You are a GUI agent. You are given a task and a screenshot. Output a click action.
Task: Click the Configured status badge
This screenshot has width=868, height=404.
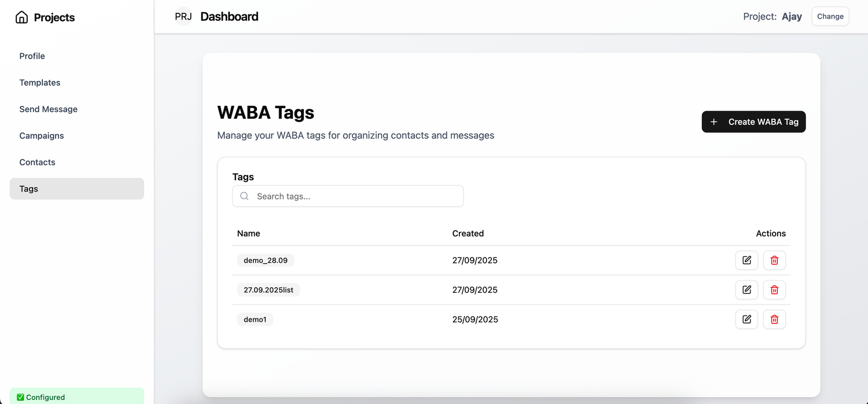click(40, 397)
